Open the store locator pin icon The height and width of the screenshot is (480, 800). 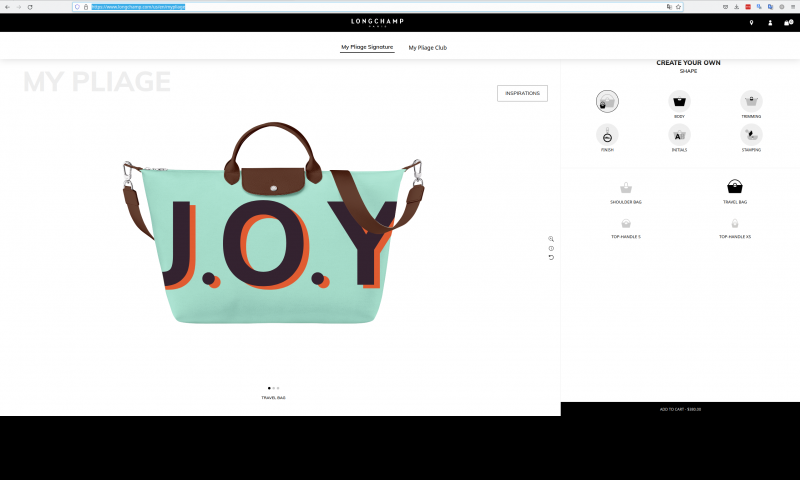751,22
